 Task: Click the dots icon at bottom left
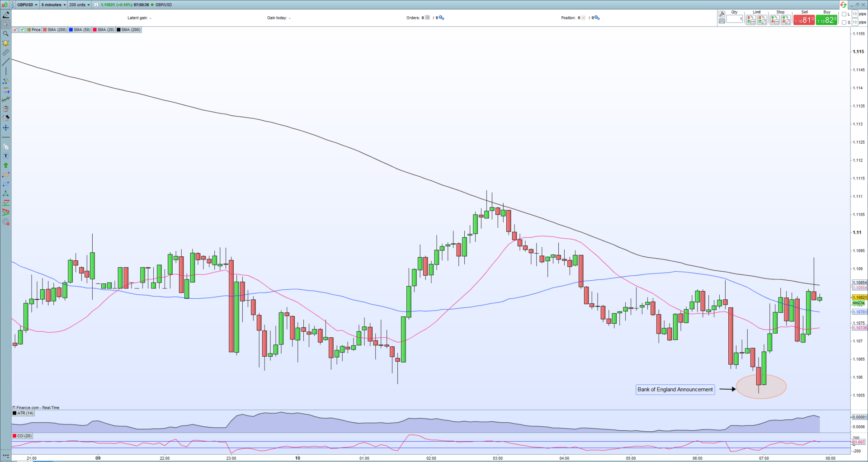[6, 456]
